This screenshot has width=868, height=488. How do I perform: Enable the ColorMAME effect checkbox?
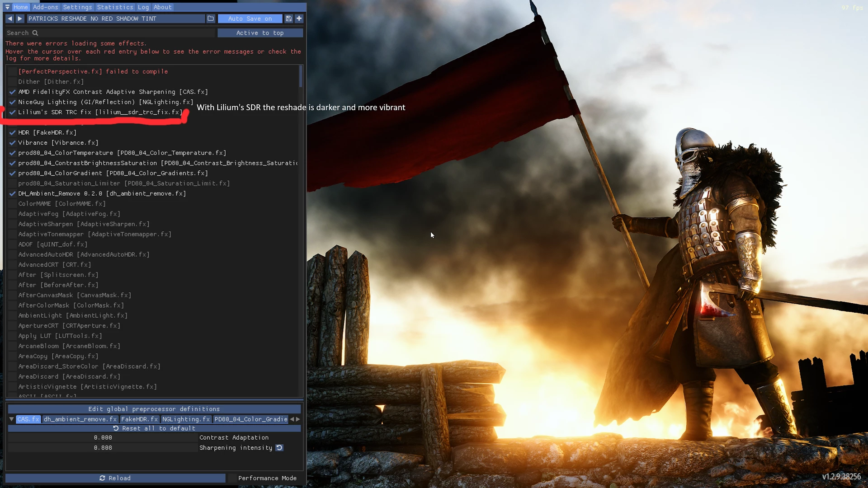tap(13, 204)
